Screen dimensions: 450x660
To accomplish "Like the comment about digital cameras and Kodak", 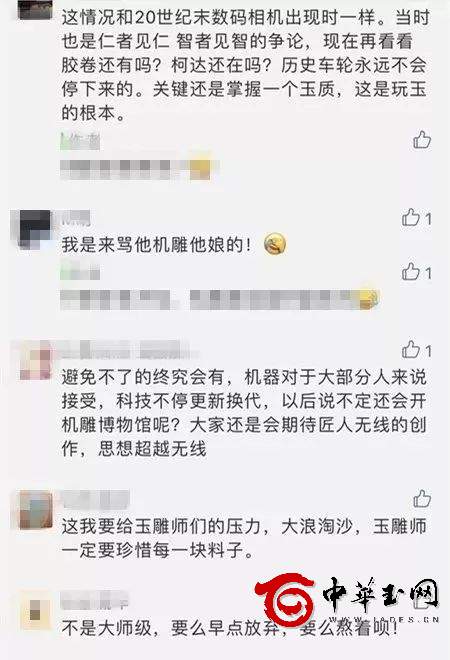I will tap(422, 140).
